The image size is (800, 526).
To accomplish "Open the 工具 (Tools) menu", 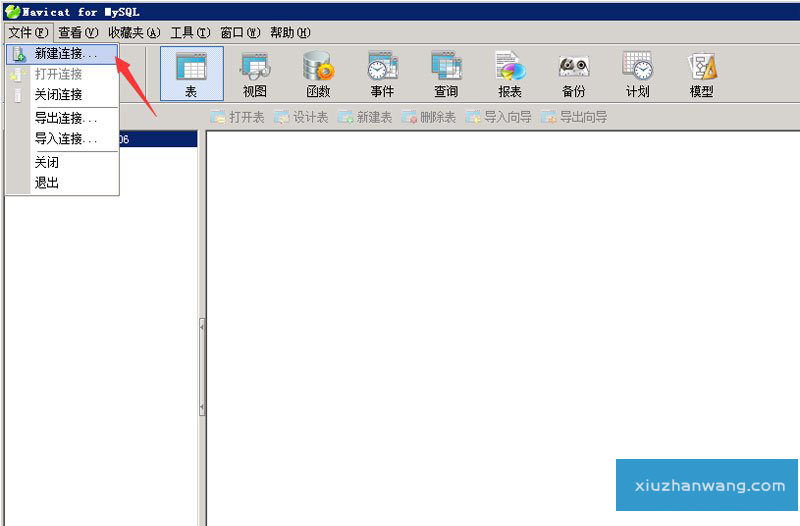I will (x=190, y=32).
